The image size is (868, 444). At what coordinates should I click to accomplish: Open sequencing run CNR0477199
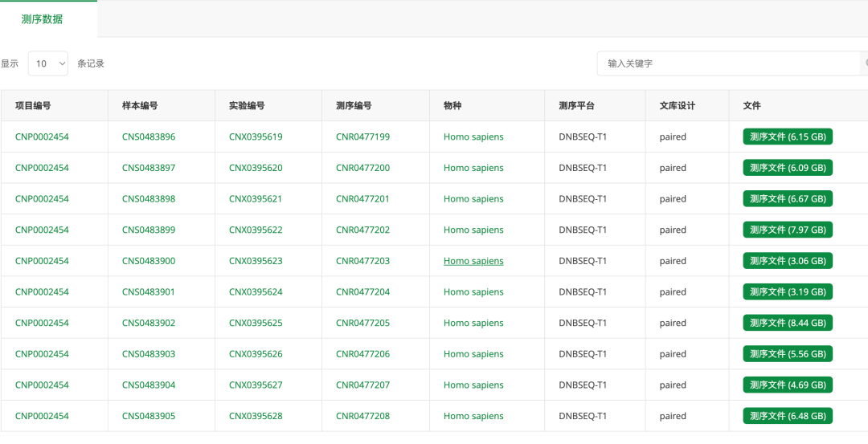click(362, 136)
